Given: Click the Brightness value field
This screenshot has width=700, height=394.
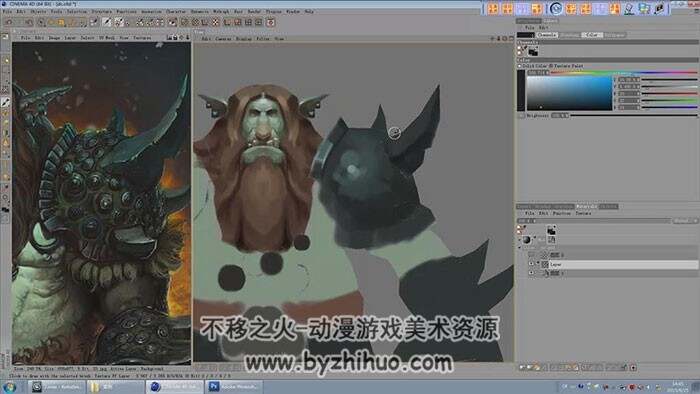Looking at the screenshot, I should pyautogui.click(x=560, y=116).
